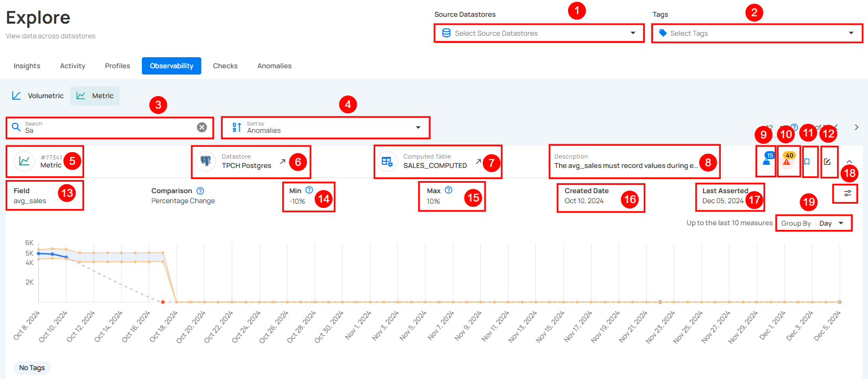Click the 'avg_sales' field value
The image size is (868, 379).
pyautogui.click(x=30, y=201)
